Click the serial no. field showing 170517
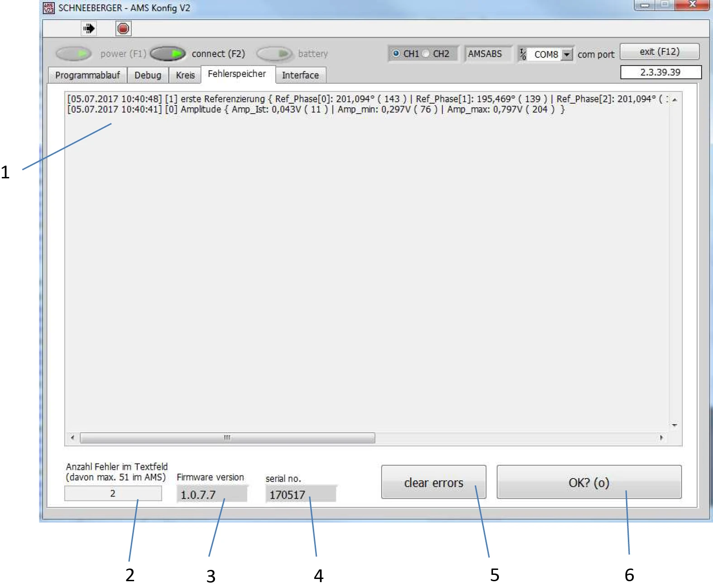This screenshot has width=713, height=588. pos(301,494)
